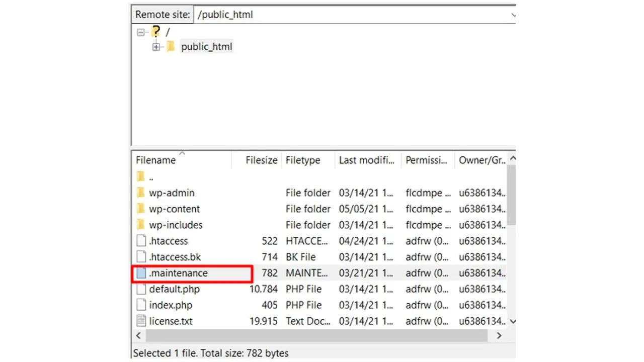Screen dimensions: 644x362
Task: Collapse the root directory tree node
Action: click(141, 32)
